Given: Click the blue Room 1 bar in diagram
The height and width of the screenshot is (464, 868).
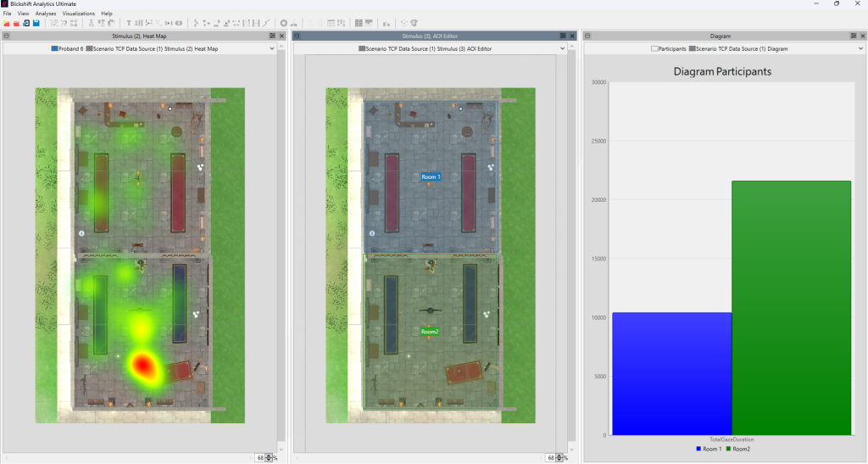Looking at the screenshot, I should point(671,373).
